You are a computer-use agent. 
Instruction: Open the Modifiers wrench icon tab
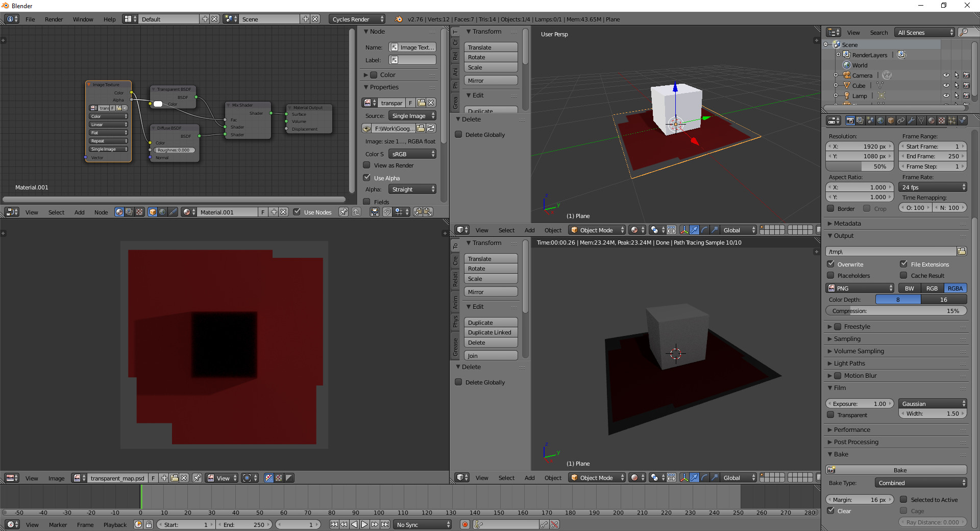[911, 120]
